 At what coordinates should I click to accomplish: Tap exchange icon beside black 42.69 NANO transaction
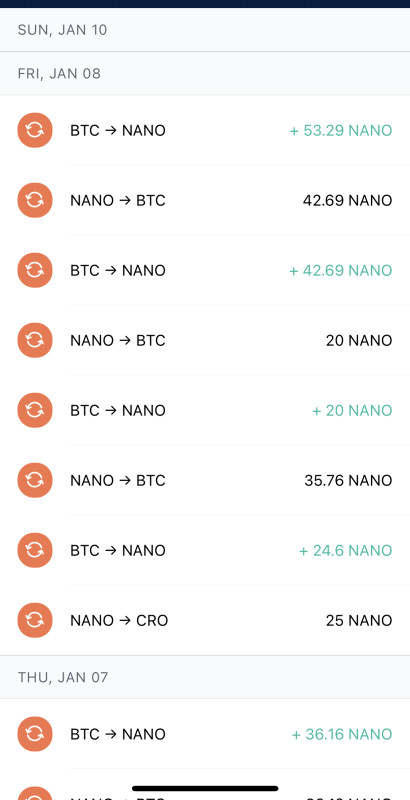pyautogui.click(x=35, y=200)
